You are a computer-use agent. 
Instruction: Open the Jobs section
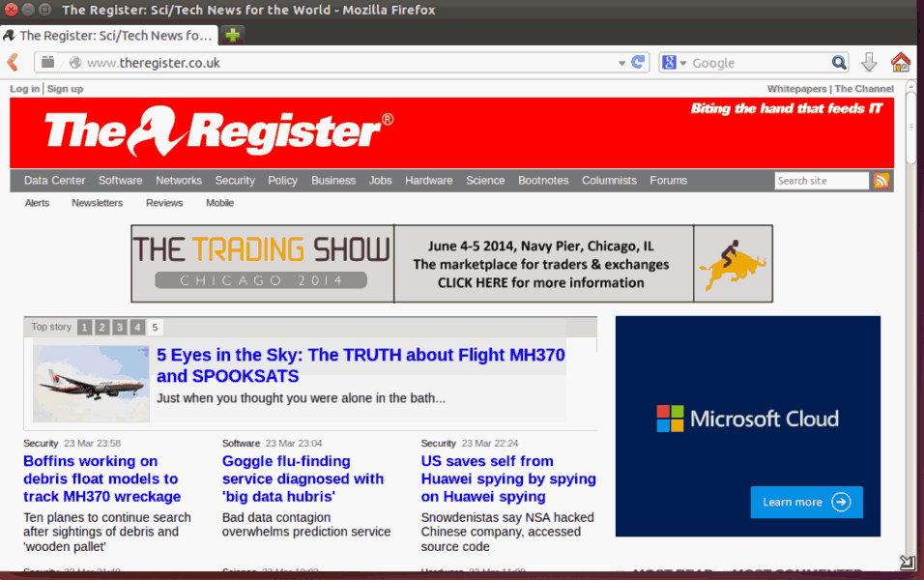point(380,181)
